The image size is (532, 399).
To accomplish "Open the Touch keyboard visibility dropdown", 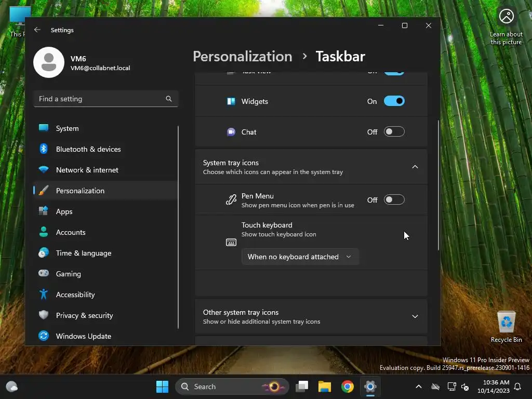I will click(300, 257).
